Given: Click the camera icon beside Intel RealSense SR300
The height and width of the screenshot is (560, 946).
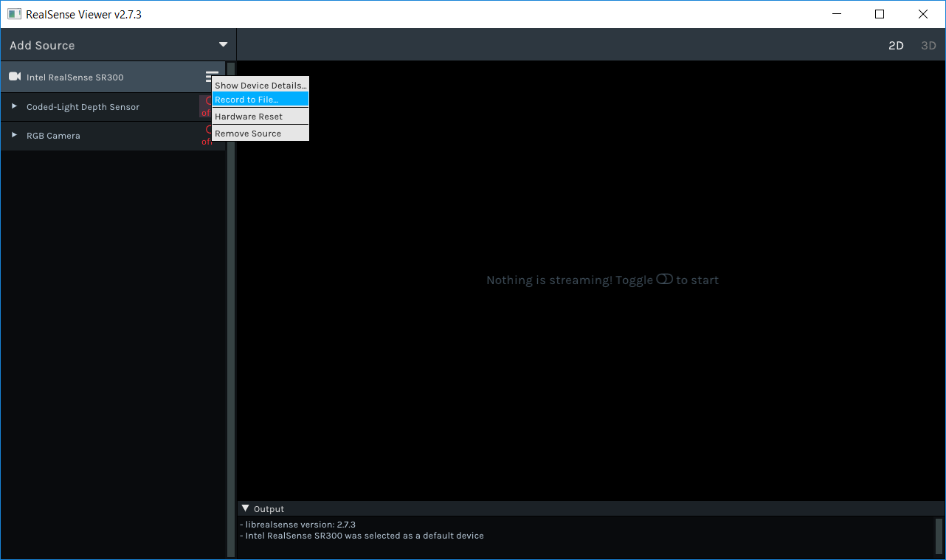Looking at the screenshot, I should [x=14, y=77].
